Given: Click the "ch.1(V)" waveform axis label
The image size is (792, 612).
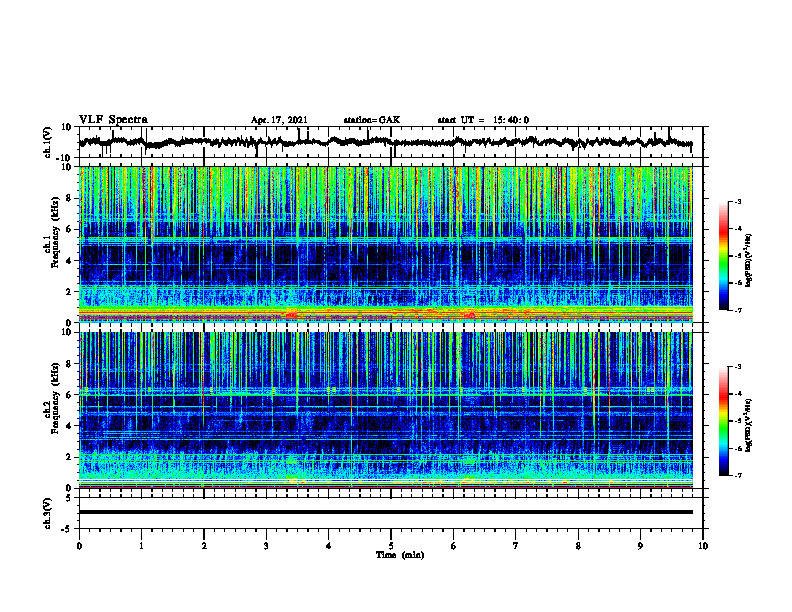Looking at the screenshot, I should [x=48, y=142].
